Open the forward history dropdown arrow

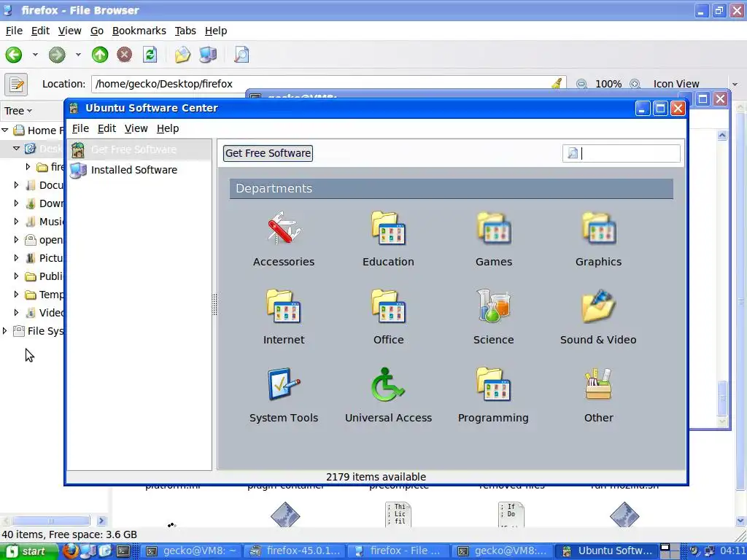tap(77, 55)
